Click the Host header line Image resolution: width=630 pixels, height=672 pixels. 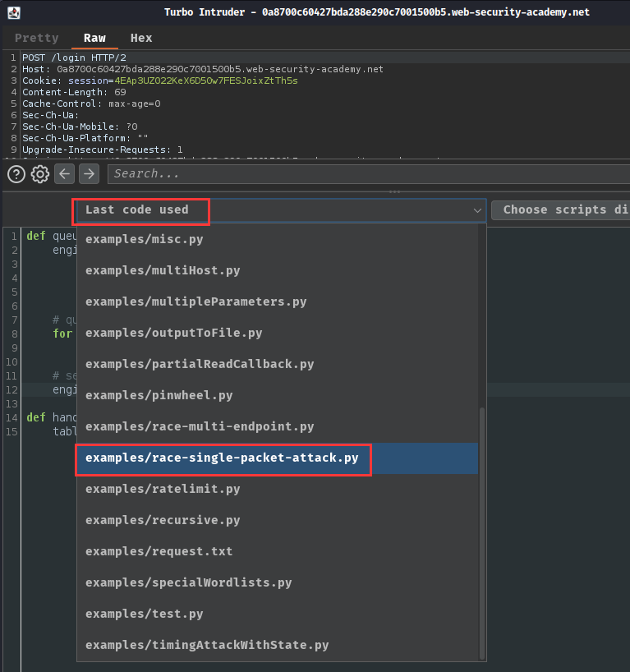click(203, 70)
